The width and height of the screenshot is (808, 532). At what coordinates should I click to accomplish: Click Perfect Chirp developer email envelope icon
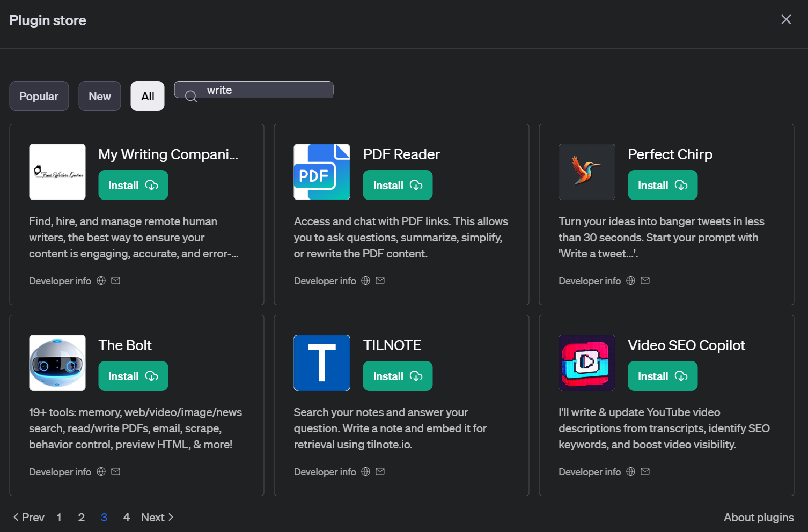pos(645,280)
